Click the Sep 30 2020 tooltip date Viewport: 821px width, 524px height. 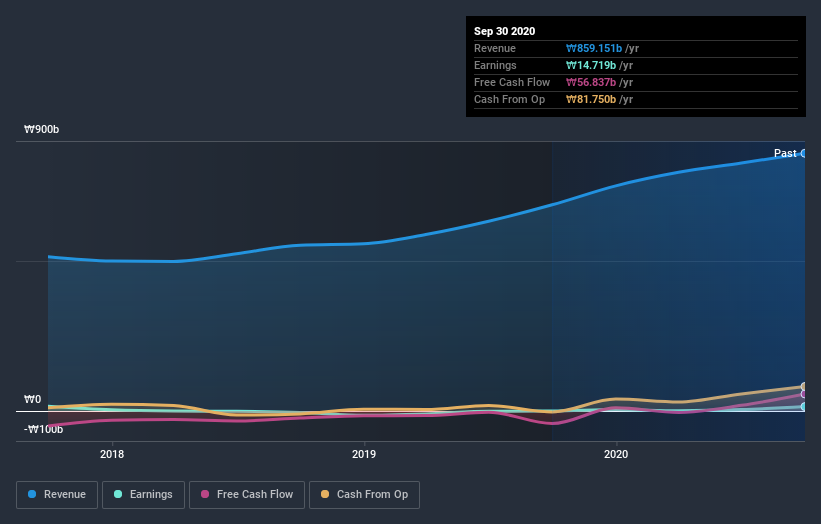(504, 31)
